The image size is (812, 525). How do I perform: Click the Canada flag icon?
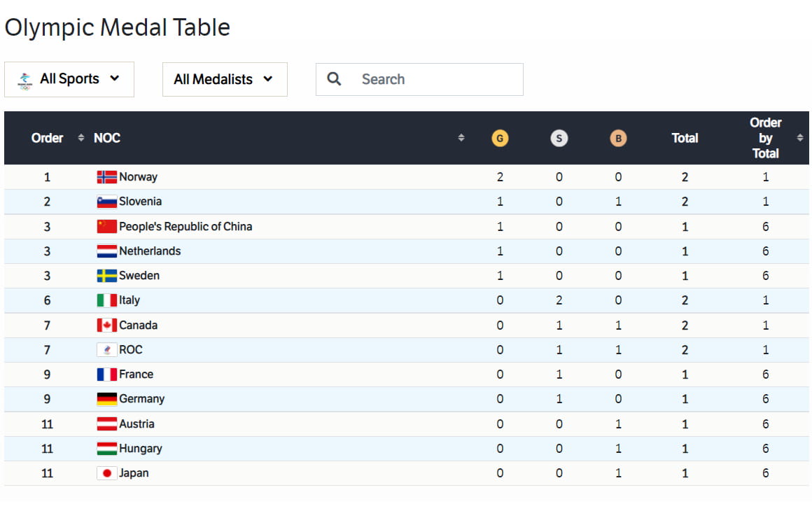pos(106,325)
